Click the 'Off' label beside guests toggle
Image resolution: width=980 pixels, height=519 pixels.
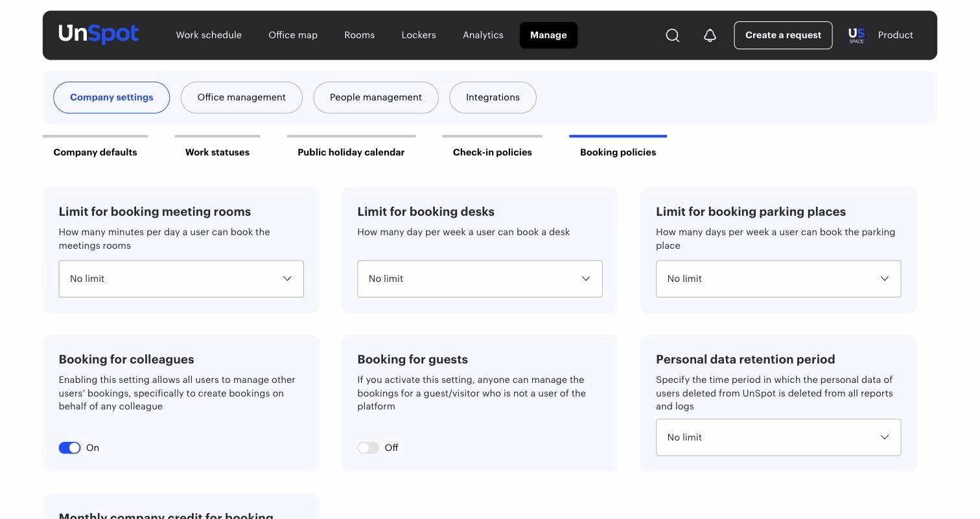(x=391, y=448)
